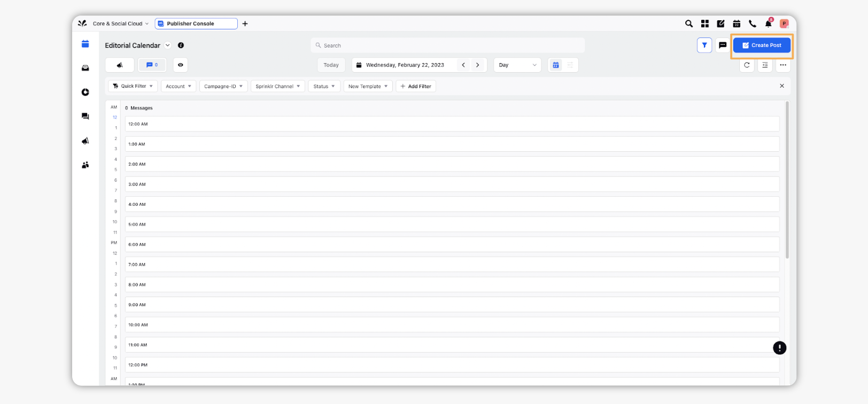Open the three-dots more options menu
The width and height of the screenshot is (868, 404).
click(x=783, y=65)
